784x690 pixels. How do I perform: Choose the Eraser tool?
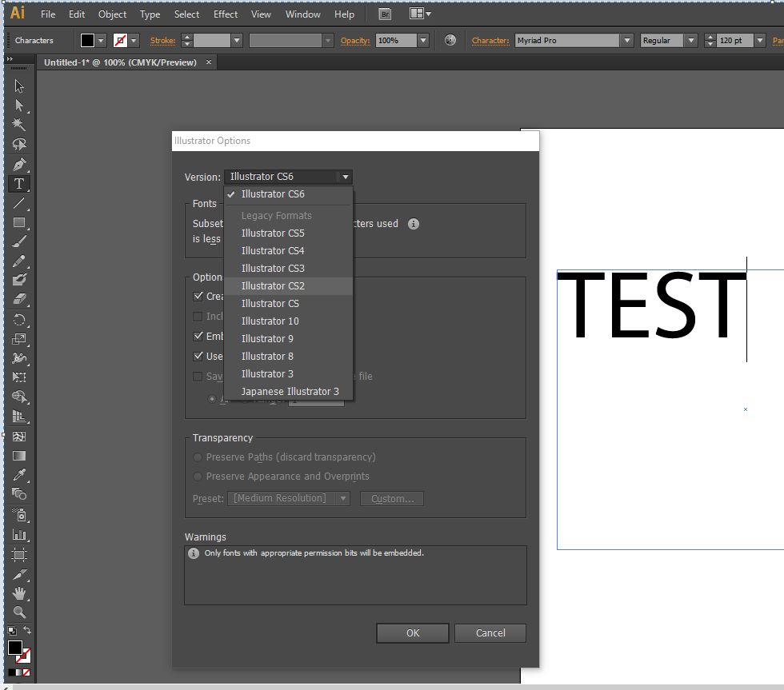pos(19,299)
